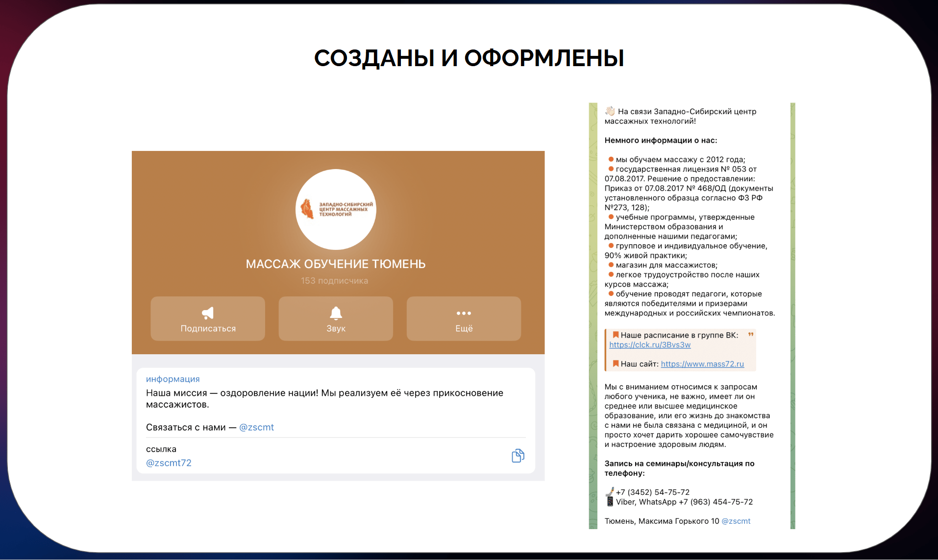Select the МАССАЖ ОБУЧЕНИЕ ТЮМЕНЬ channel title

[x=336, y=264]
